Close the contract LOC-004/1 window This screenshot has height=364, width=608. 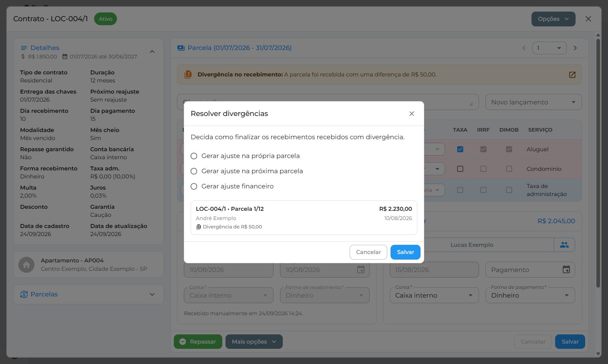588,19
